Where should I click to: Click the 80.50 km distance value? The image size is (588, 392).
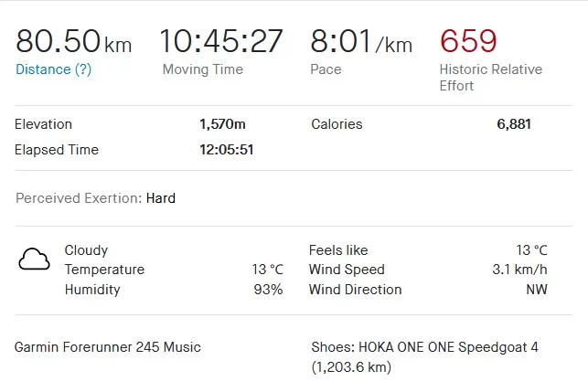click(x=73, y=42)
